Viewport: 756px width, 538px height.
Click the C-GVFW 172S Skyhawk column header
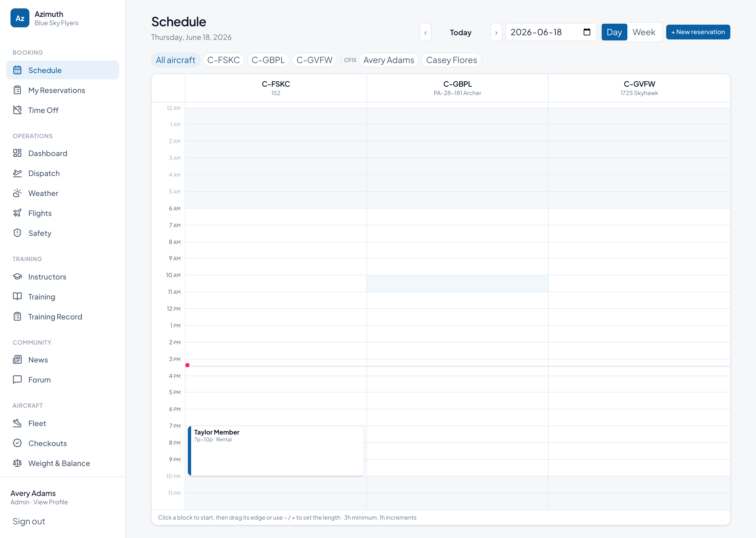(x=639, y=88)
